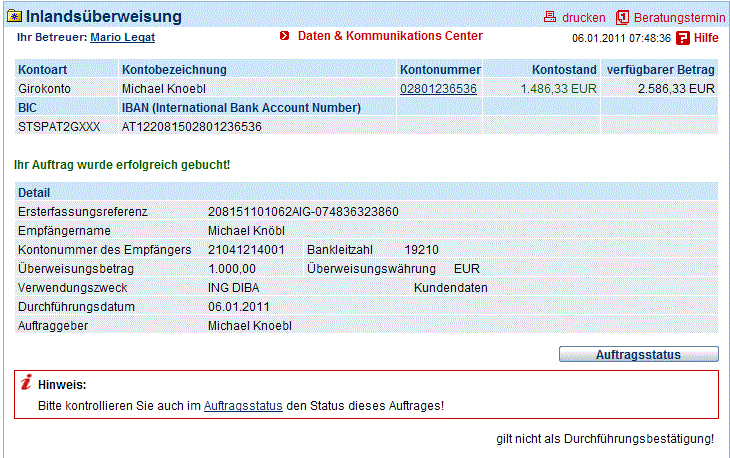Click the Überweisungsbetrag label
This screenshot has width=730, height=458.
[76, 269]
